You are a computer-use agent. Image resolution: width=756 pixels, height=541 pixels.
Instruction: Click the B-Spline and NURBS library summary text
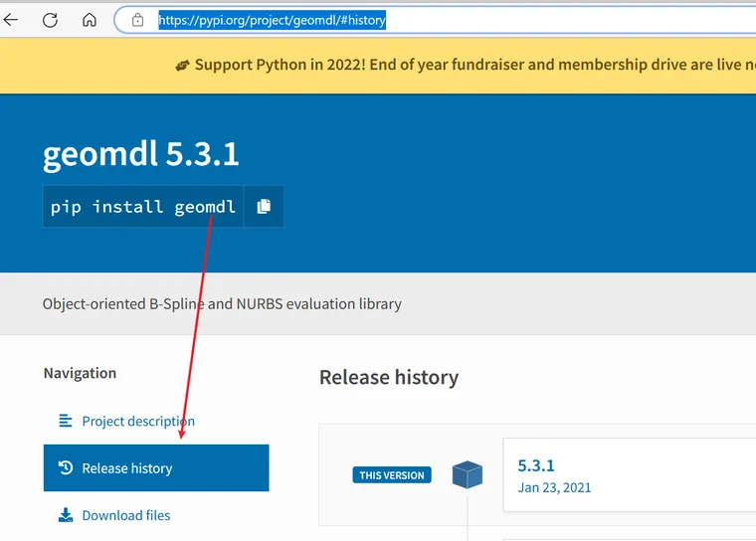pos(222,303)
